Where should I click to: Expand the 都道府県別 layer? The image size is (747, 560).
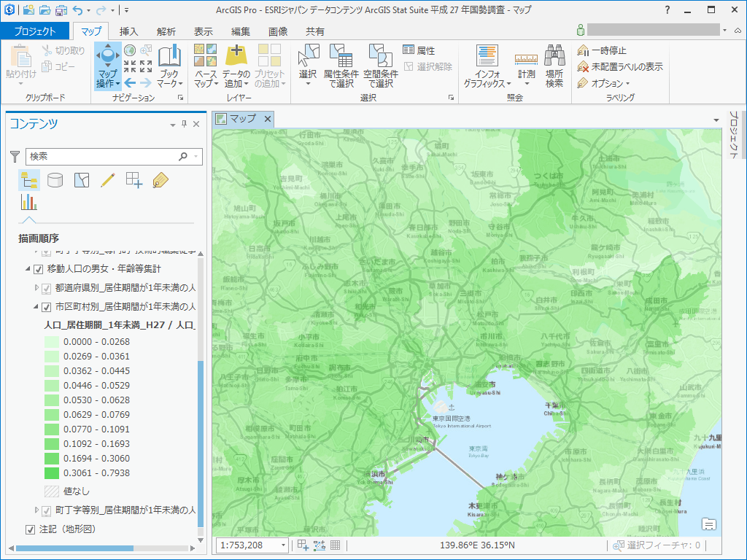pyautogui.click(x=37, y=288)
